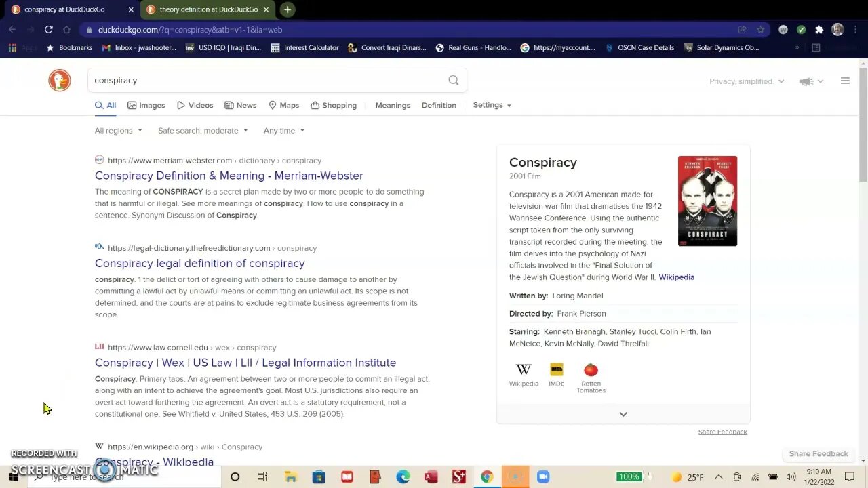Reload the page with the refresh button
868x488 pixels.
(x=49, y=30)
